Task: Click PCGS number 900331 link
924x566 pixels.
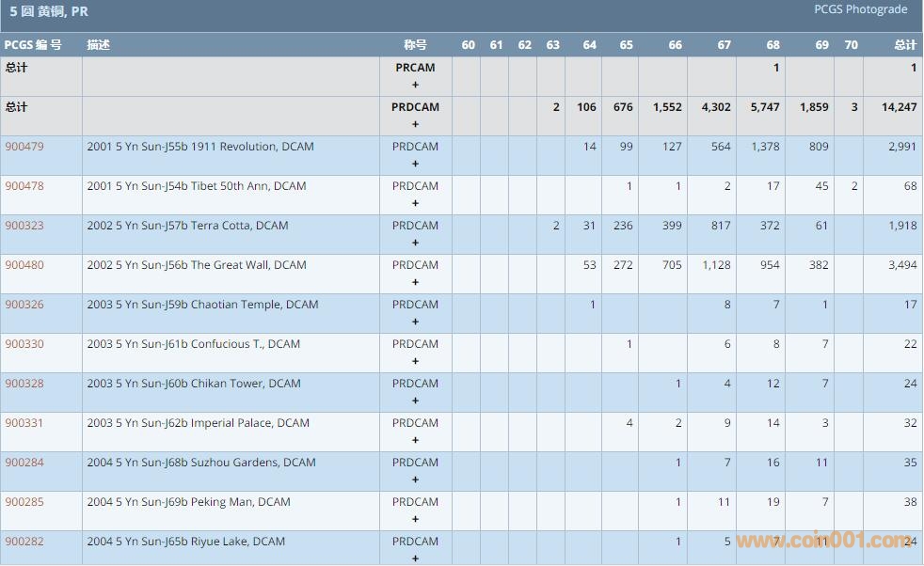Action: point(24,423)
